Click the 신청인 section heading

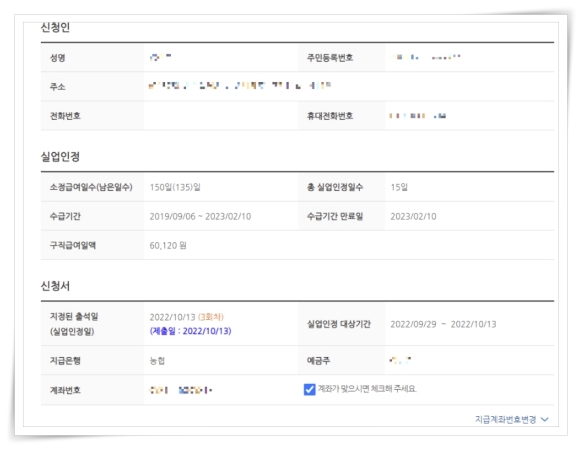pos(55,27)
